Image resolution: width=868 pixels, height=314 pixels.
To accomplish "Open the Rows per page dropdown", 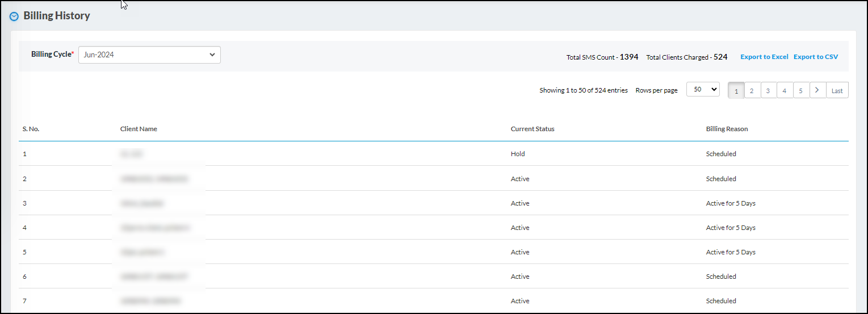I will pos(702,90).
